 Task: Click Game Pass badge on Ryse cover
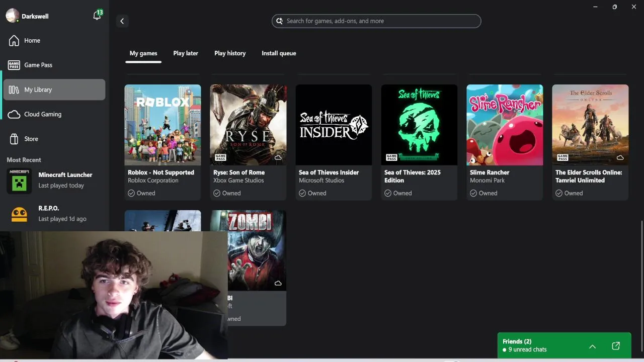click(220, 157)
